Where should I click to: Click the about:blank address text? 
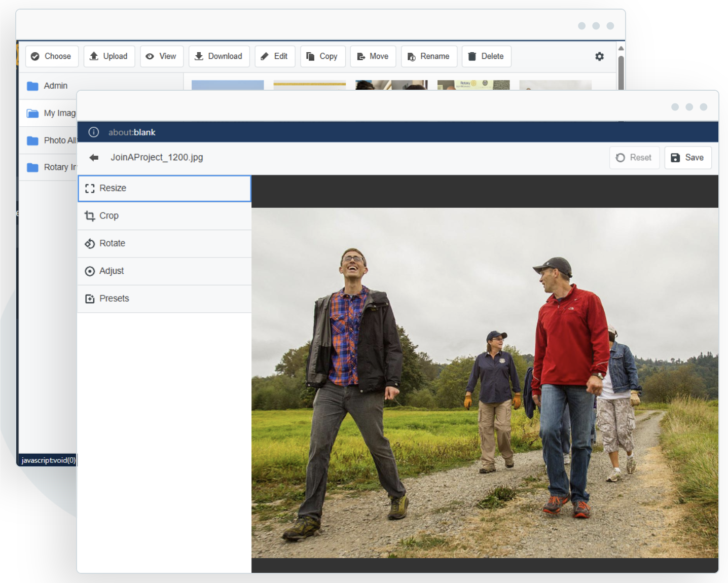point(132,132)
